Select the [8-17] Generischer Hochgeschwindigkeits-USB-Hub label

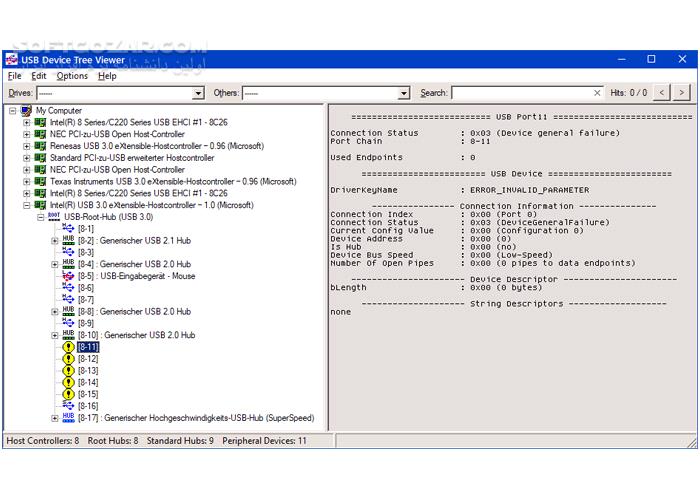point(196,418)
